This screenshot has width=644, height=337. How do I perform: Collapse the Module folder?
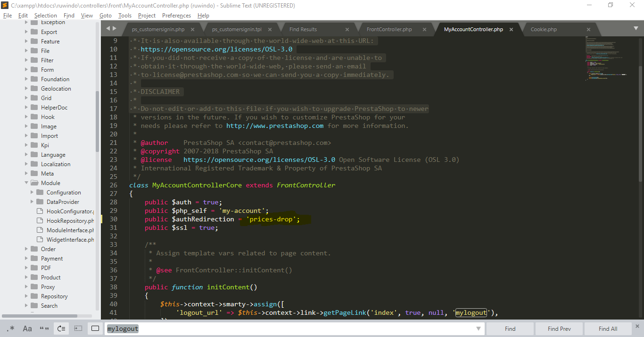coord(27,183)
